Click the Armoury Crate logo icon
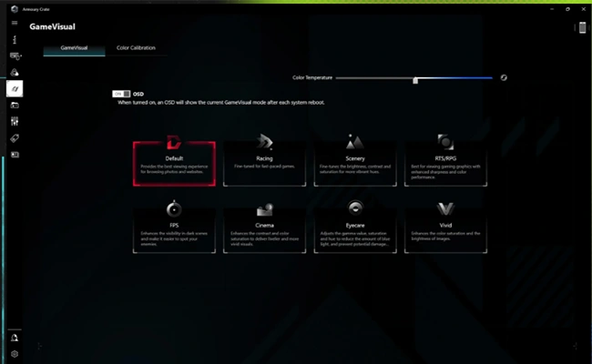The height and width of the screenshot is (364, 592). (x=15, y=9)
